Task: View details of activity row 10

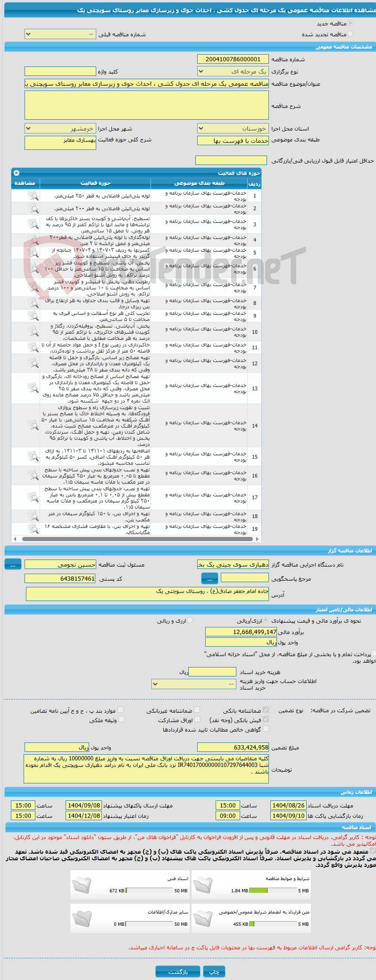Action: [x=33, y=331]
